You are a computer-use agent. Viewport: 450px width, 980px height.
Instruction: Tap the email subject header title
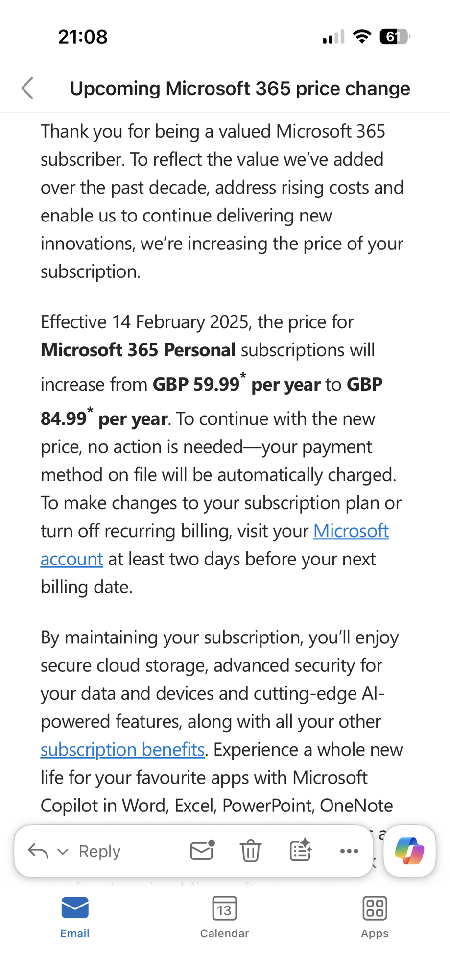(x=240, y=88)
